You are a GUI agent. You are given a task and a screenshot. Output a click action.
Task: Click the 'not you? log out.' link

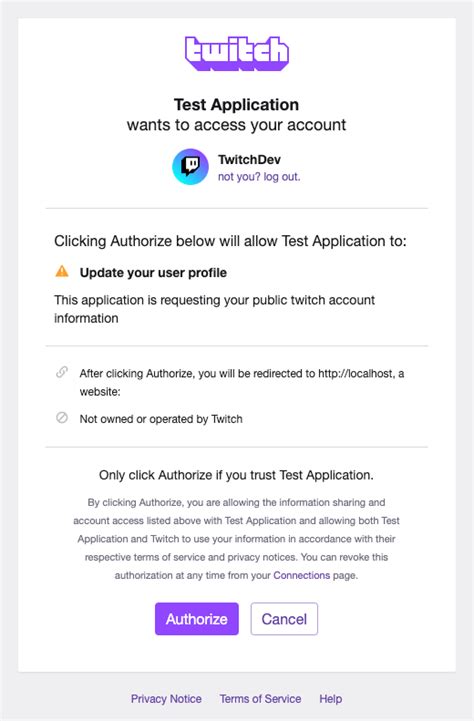[x=259, y=177]
